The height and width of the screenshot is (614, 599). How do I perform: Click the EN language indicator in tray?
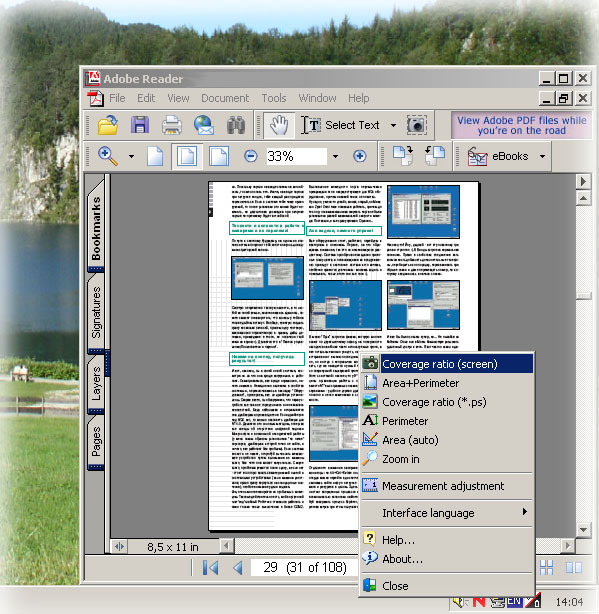514,601
